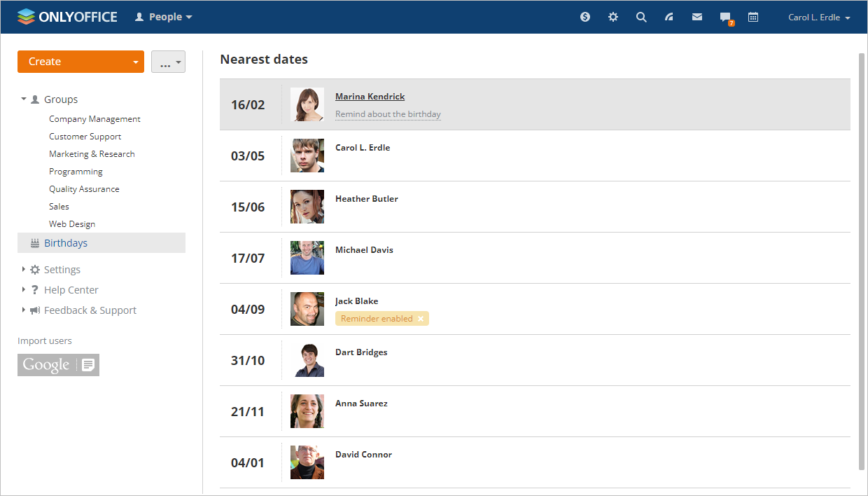Image resolution: width=868 pixels, height=496 pixels.
Task: Open the People module dropdown
Action: [163, 16]
